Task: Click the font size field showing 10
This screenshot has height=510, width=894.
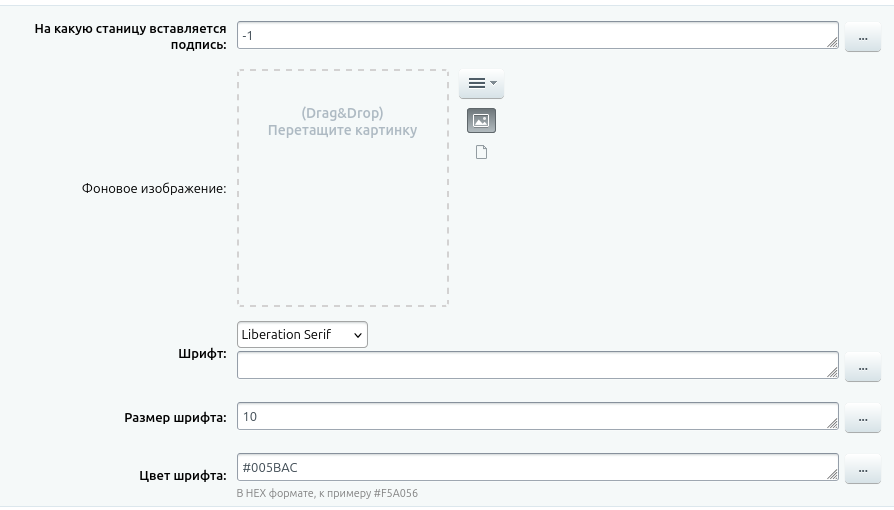Action: [x=537, y=417]
